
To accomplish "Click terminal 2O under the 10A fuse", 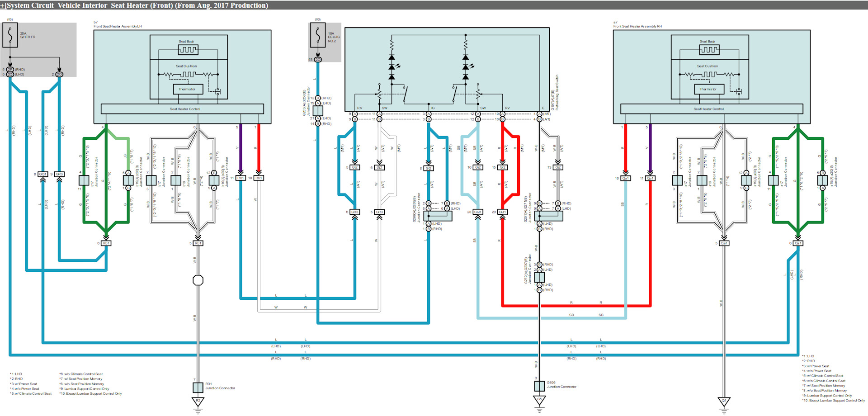I will click(x=318, y=60).
